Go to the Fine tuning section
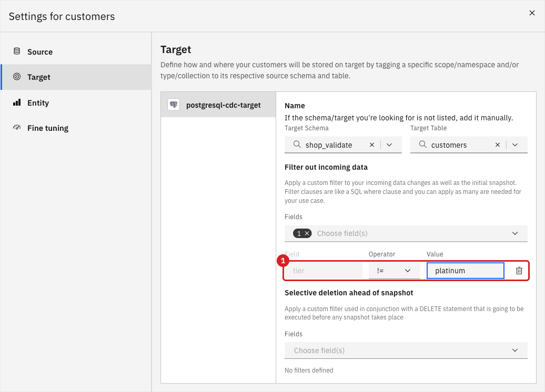Screen dimensions: 545x392 coord(76,128)
